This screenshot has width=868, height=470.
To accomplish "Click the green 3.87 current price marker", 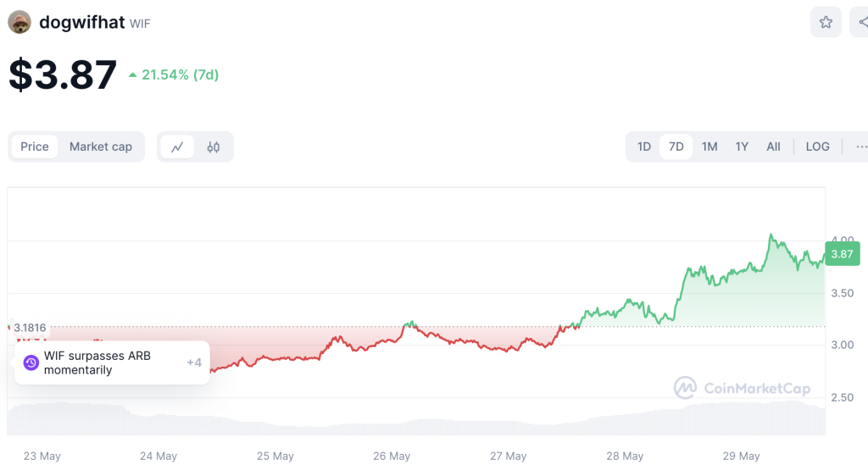I will 842,254.
